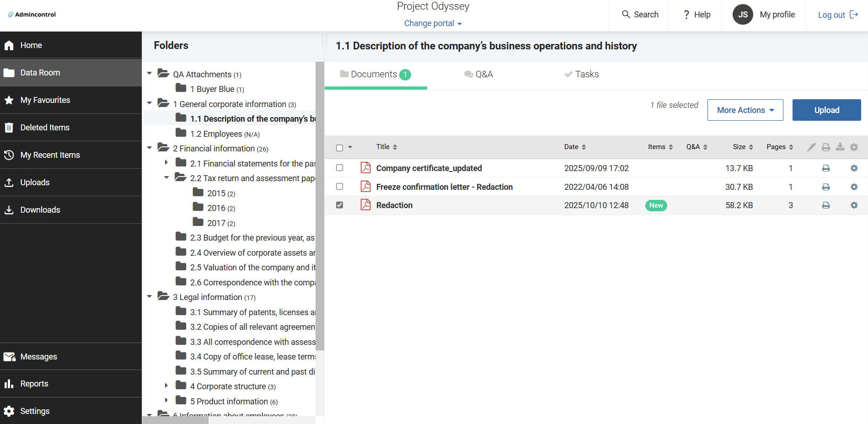This screenshot has height=424, width=868.
Task: Click the print icon for Company certificate_updated
Action: pos(825,168)
